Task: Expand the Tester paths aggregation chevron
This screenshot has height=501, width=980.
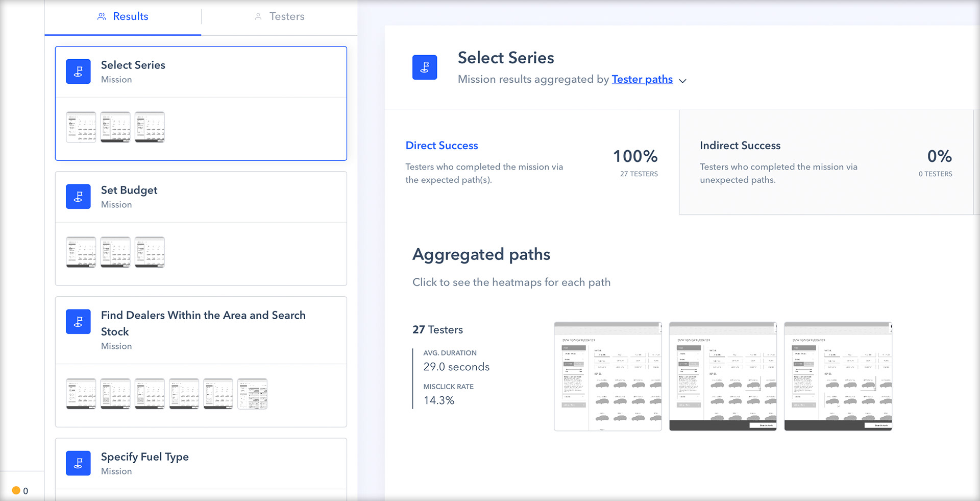Action: [x=682, y=81]
